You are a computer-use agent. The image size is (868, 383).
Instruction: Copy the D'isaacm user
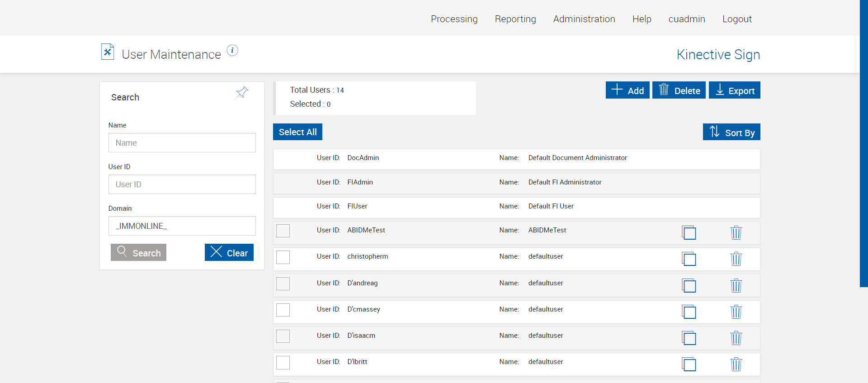(689, 338)
